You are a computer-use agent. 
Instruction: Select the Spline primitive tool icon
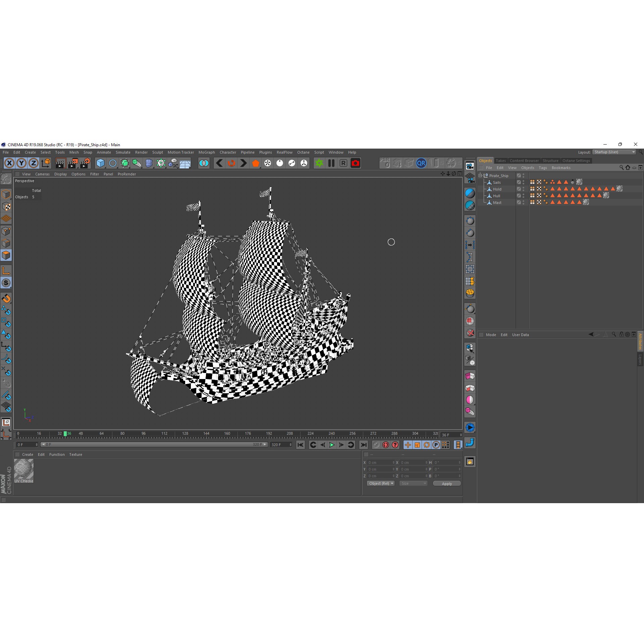113,163
